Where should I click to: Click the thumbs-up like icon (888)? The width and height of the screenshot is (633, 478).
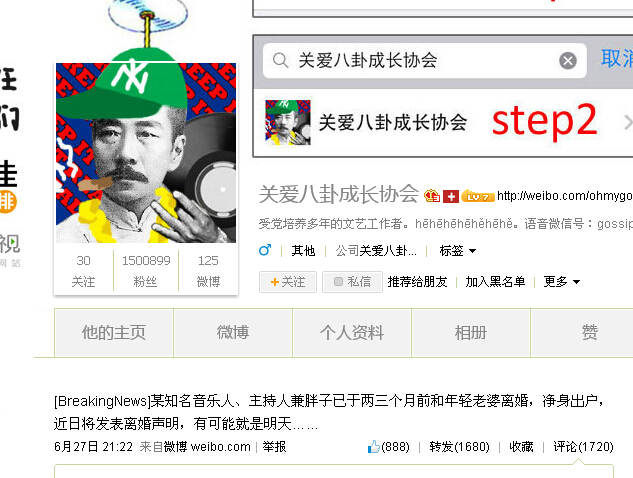tap(373, 447)
